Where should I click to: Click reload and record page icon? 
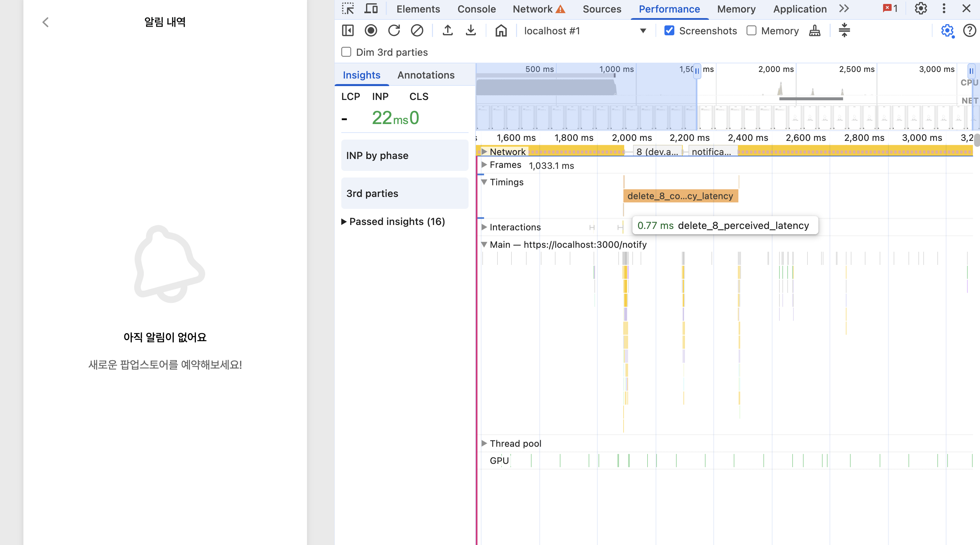(x=394, y=30)
